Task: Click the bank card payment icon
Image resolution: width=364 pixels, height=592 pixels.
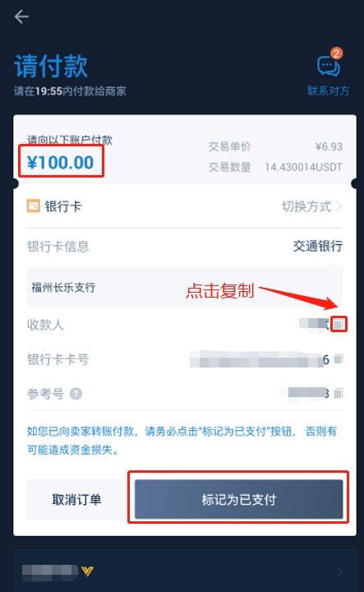Action: (33, 206)
